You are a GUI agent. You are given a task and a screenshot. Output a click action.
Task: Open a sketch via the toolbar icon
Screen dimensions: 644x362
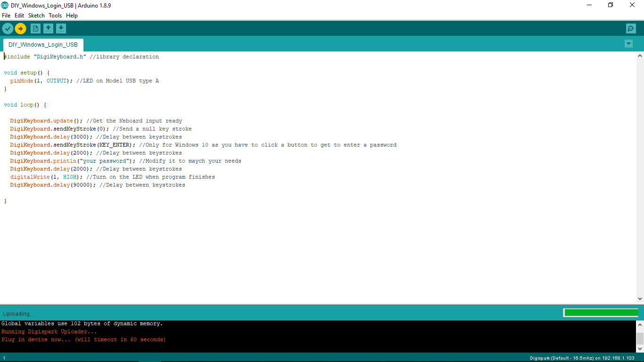[48, 28]
